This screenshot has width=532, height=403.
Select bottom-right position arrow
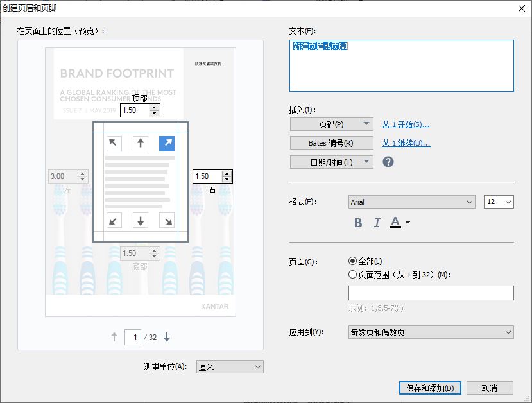click(167, 221)
